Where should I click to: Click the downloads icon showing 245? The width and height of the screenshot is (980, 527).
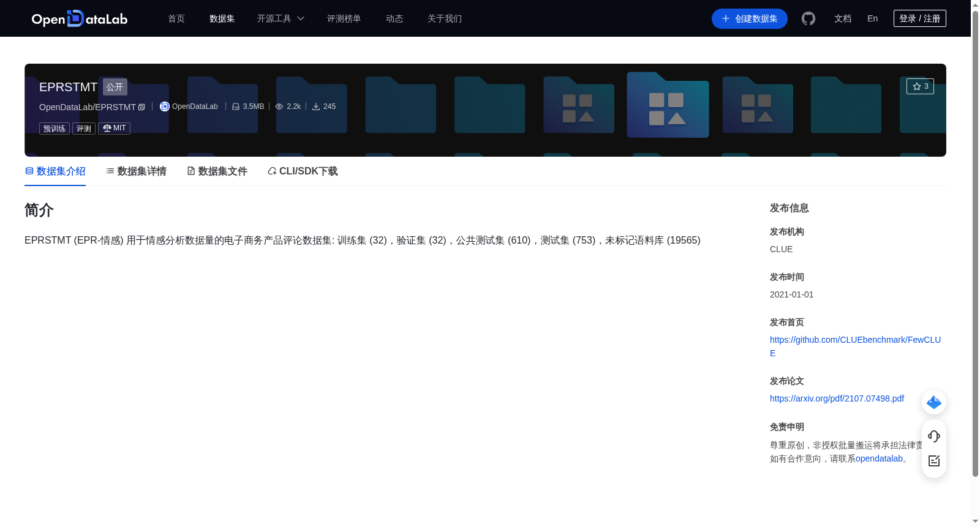316,107
